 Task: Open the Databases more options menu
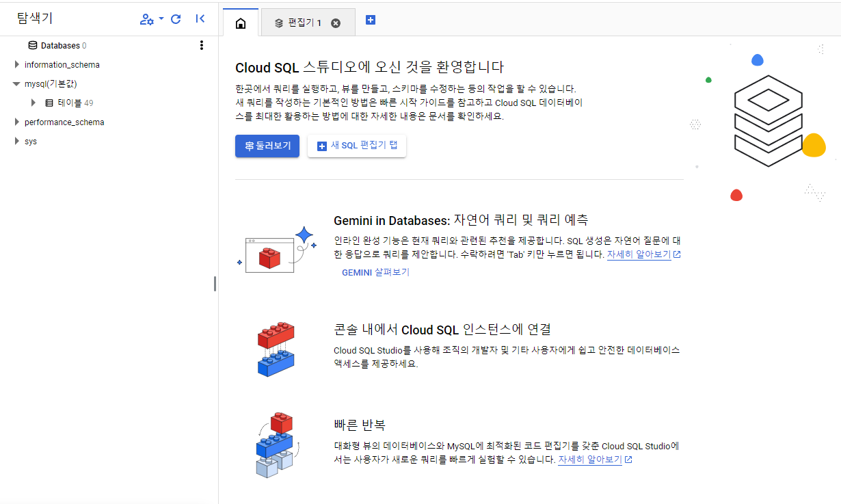pos(201,46)
